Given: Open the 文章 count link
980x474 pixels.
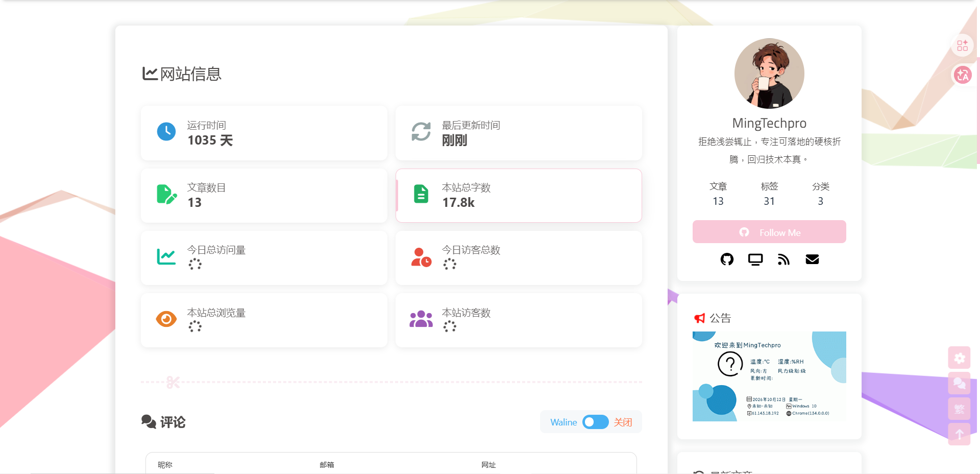Looking at the screenshot, I should pyautogui.click(x=718, y=194).
